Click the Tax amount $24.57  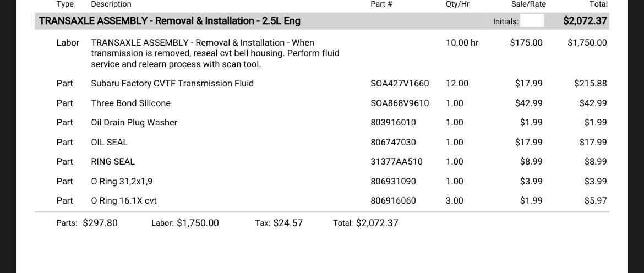point(287,223)
